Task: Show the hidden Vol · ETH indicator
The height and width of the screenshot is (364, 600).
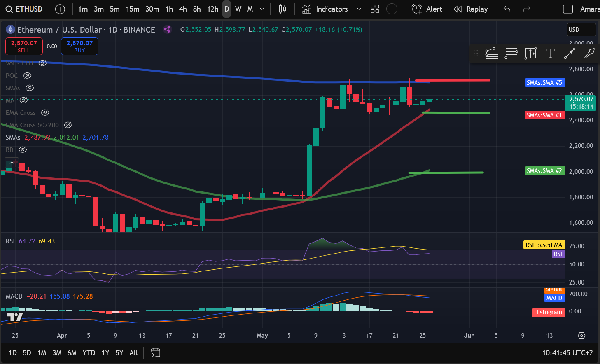Action: coord(42,63)
